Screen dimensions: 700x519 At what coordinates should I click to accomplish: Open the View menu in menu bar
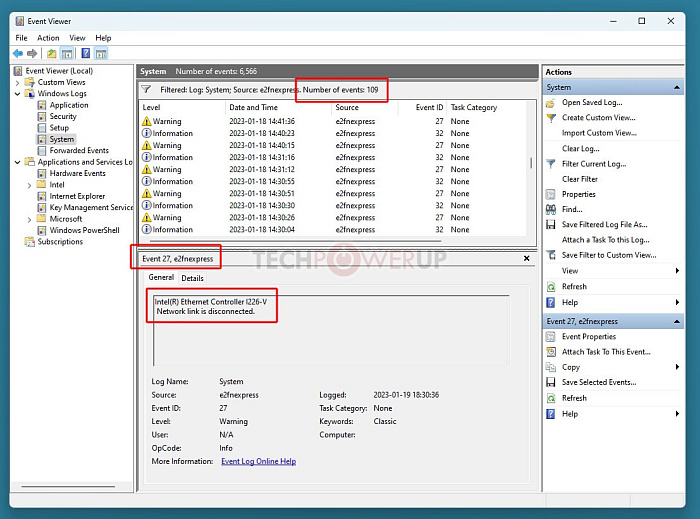[77, 38]
